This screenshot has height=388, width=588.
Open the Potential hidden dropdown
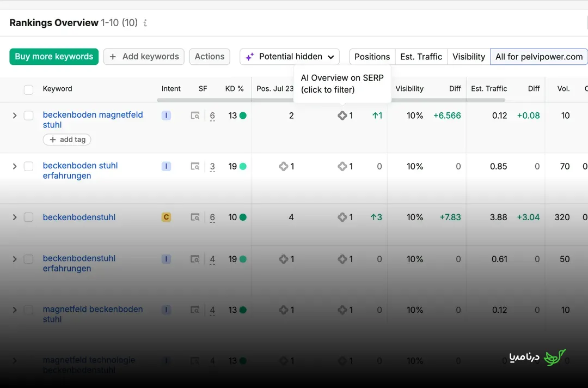click(290, 57)
